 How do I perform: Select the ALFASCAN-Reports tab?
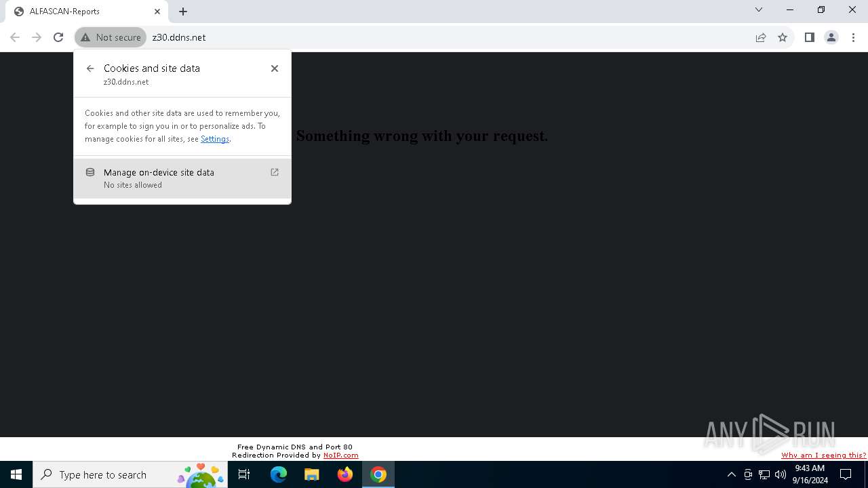coord(87,12)
